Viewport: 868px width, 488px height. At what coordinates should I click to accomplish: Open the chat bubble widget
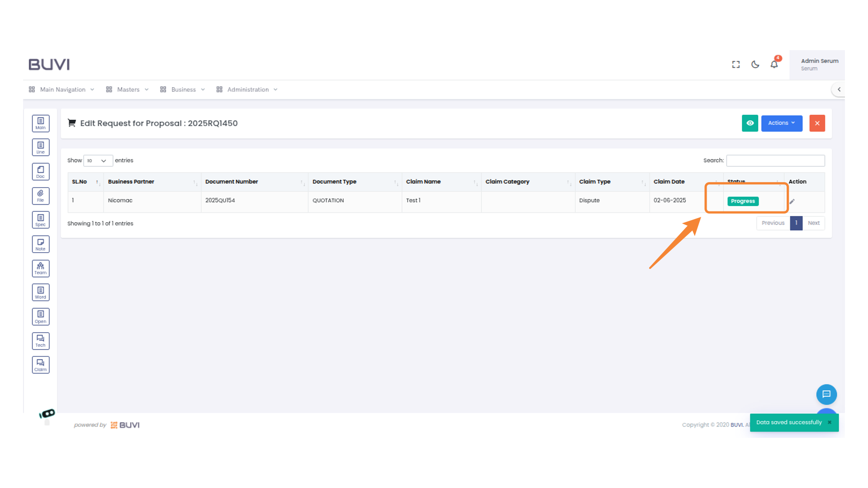[826, 394]
